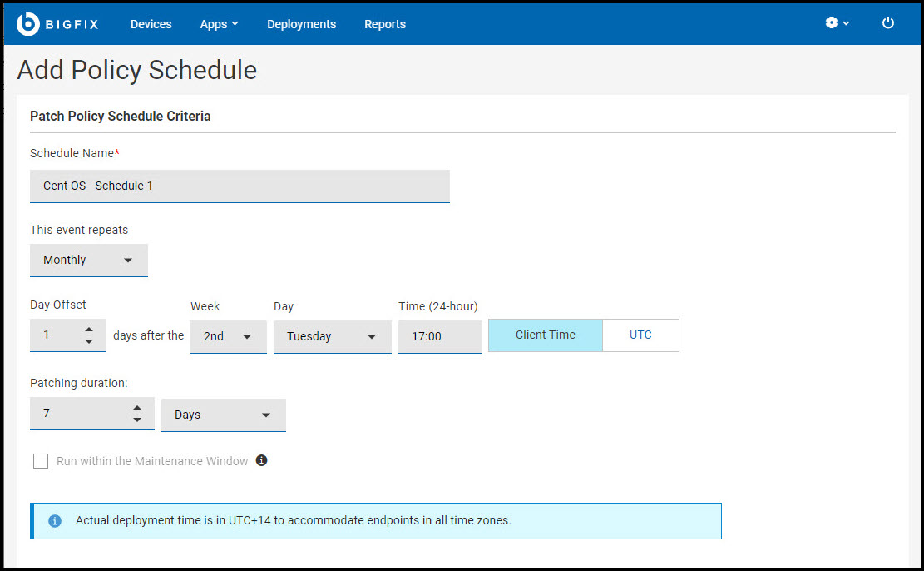Screen dimensions: 924x571
Task: Enable Run within the Maintenance Window
Action: 40,460
